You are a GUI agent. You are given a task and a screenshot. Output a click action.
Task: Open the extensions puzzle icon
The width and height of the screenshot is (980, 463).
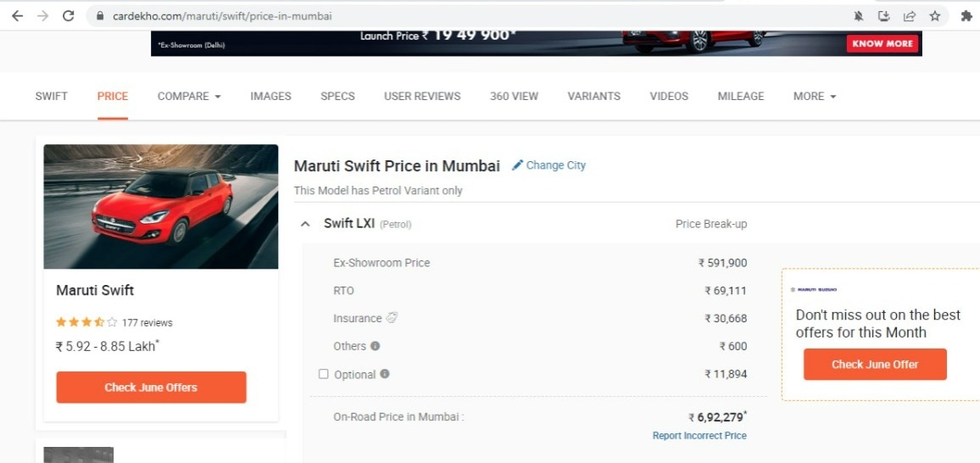(966, 16)
